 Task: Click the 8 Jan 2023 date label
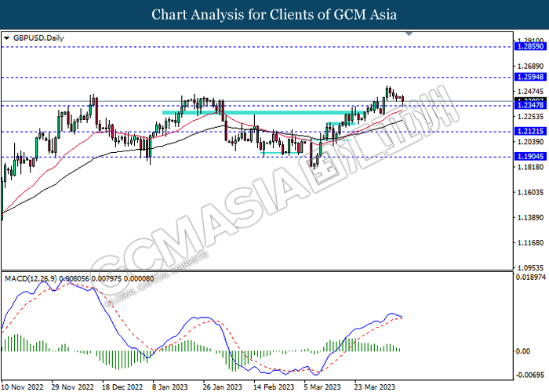(170, 387)
